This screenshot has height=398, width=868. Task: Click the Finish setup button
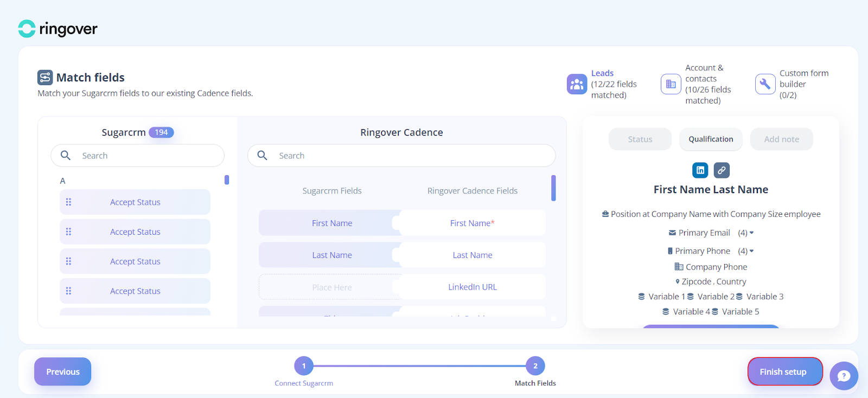pyautogui.click(x=784, y=371)
